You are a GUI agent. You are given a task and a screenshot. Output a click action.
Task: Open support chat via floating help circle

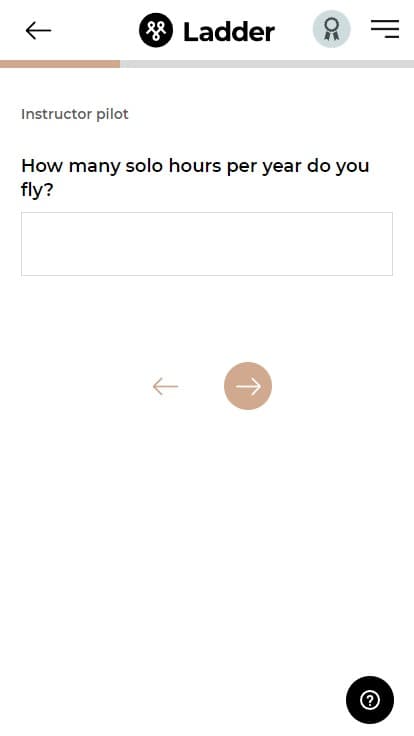370,700
